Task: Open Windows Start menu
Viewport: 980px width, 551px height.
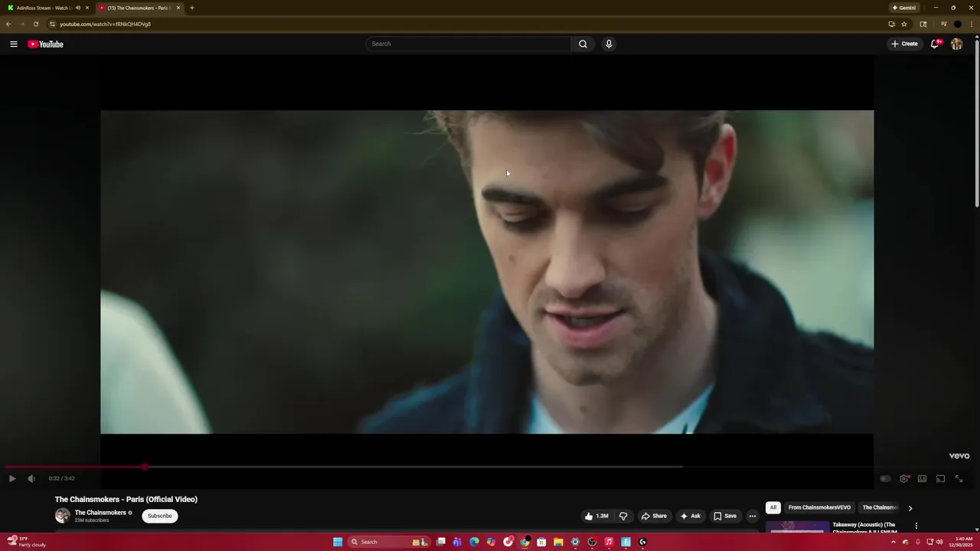Action: point(338,542)
